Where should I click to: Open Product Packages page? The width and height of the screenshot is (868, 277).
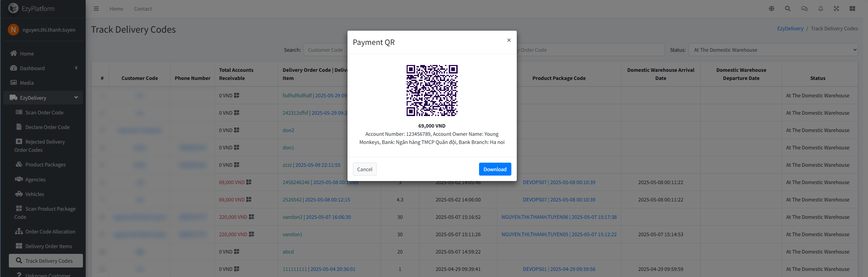46,164
